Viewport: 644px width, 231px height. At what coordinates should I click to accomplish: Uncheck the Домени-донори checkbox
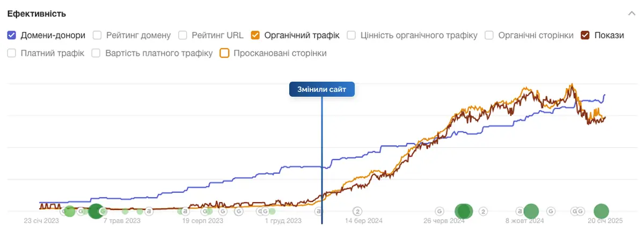12,35
